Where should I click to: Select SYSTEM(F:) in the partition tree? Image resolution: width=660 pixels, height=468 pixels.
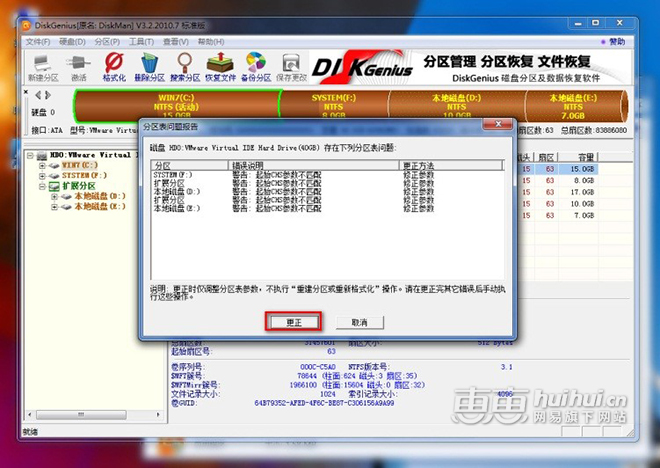tap(84, 175)
